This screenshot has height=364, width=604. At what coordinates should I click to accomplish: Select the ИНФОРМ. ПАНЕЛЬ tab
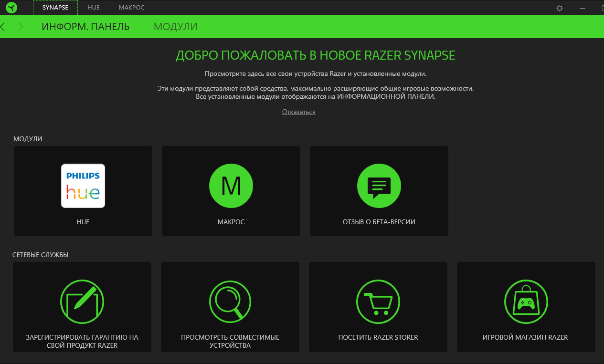click(x=85, y=27)
